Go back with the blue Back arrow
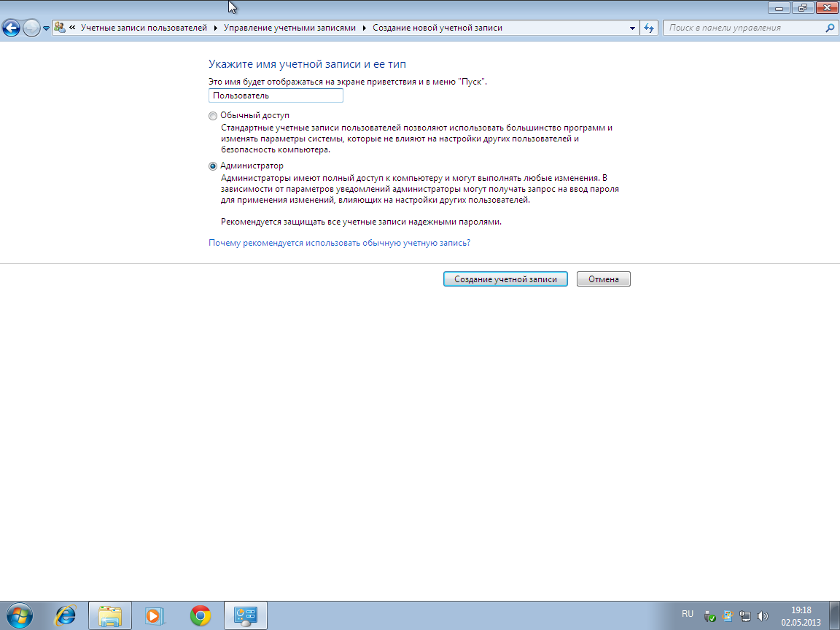This screenshot has height=630, width=840. click(11, 28)
